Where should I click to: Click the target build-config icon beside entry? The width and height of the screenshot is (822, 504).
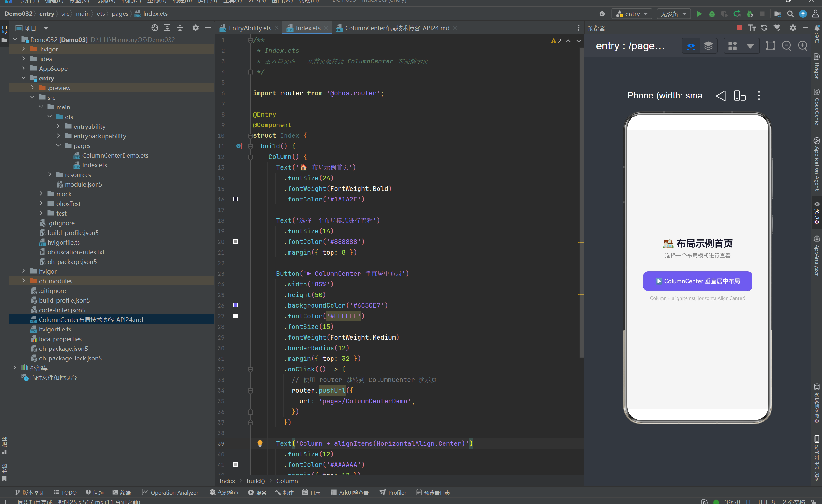click(x=602, y=14)
